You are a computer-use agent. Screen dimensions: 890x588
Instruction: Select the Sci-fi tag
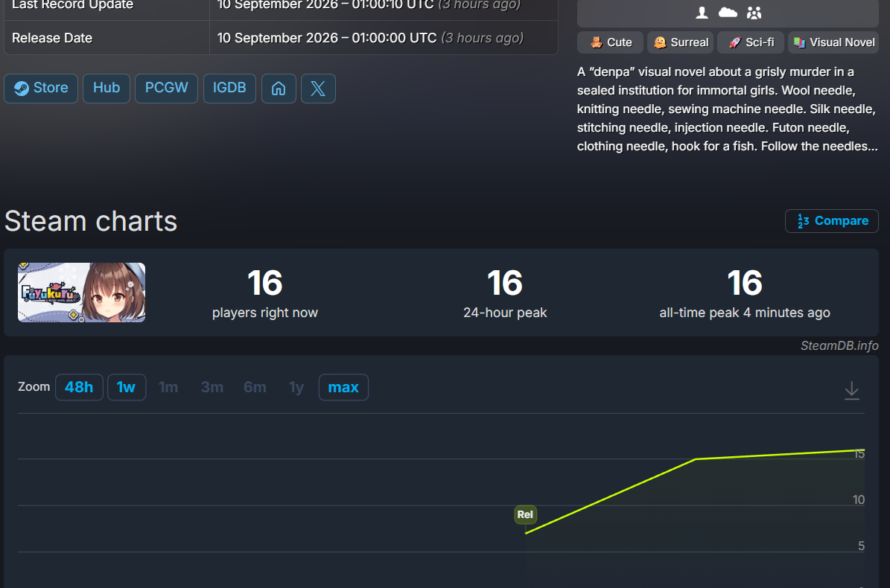751,42
